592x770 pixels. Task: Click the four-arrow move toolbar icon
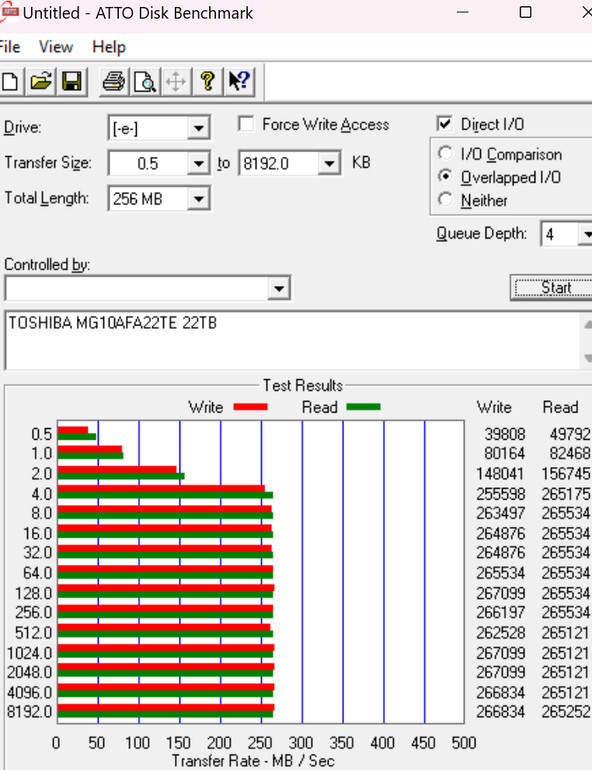pos(176,82)
